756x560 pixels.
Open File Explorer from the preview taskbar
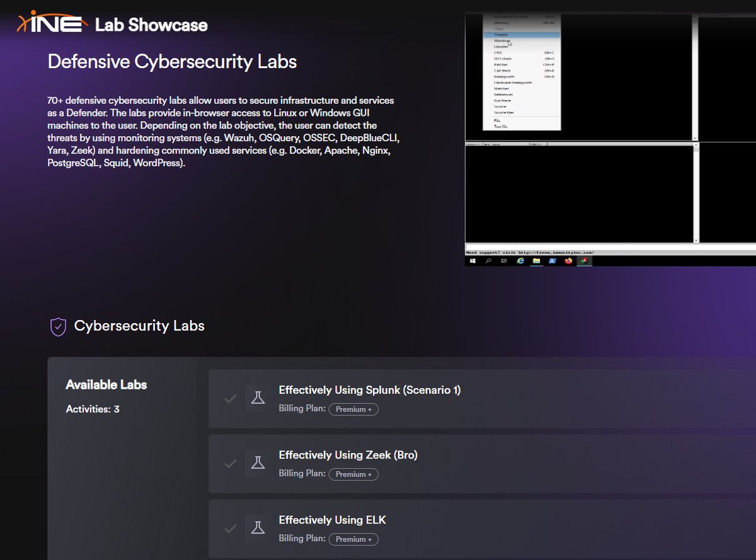coord(536,261)
